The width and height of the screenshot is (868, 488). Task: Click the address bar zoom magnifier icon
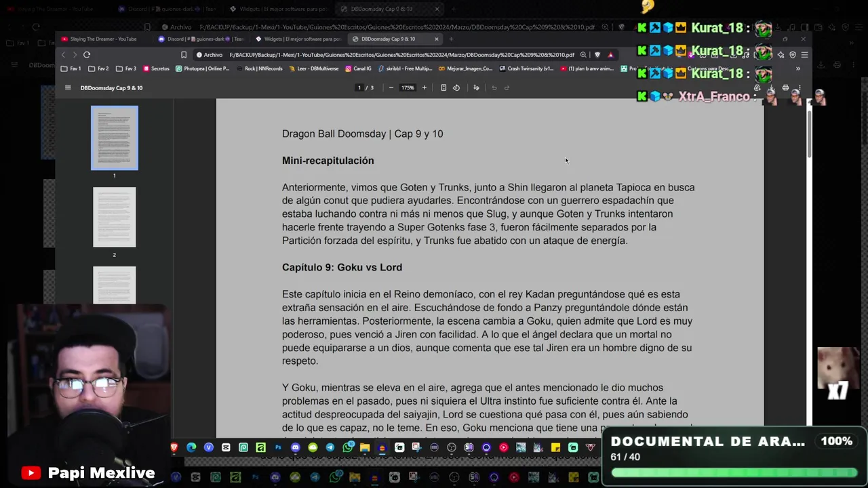pos(583,54)
